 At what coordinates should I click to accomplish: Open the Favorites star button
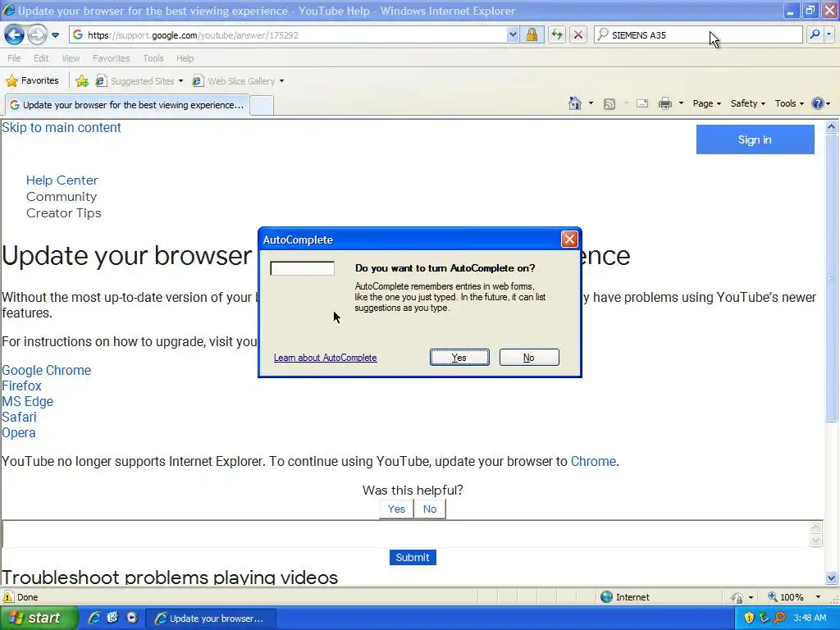(x=32, y=81)
